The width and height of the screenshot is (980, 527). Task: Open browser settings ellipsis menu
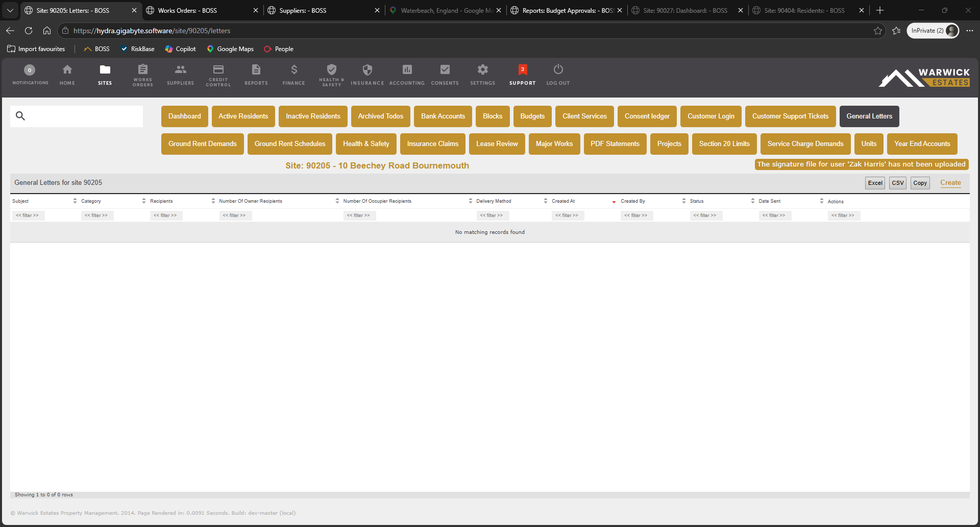coord(970,31)
